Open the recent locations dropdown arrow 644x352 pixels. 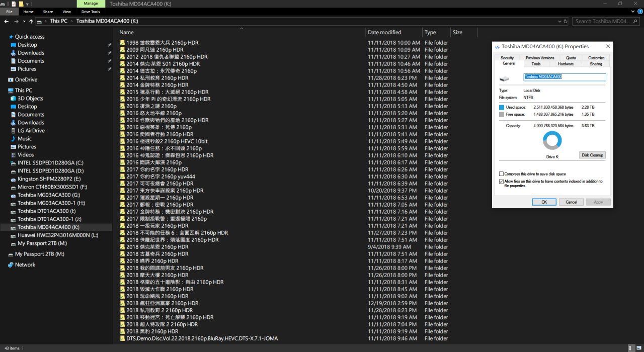[25, 22]
